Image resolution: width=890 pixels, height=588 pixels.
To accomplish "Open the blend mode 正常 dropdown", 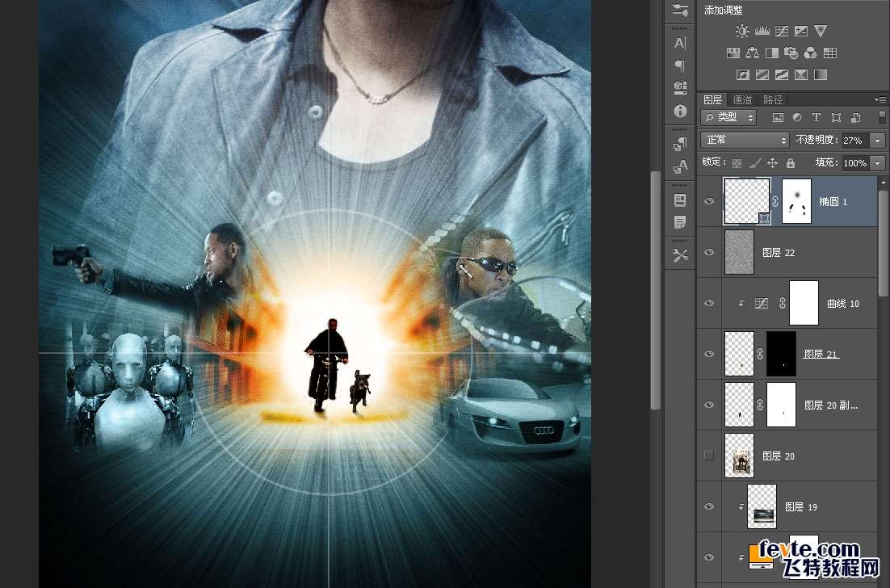I will click(745, 140).
